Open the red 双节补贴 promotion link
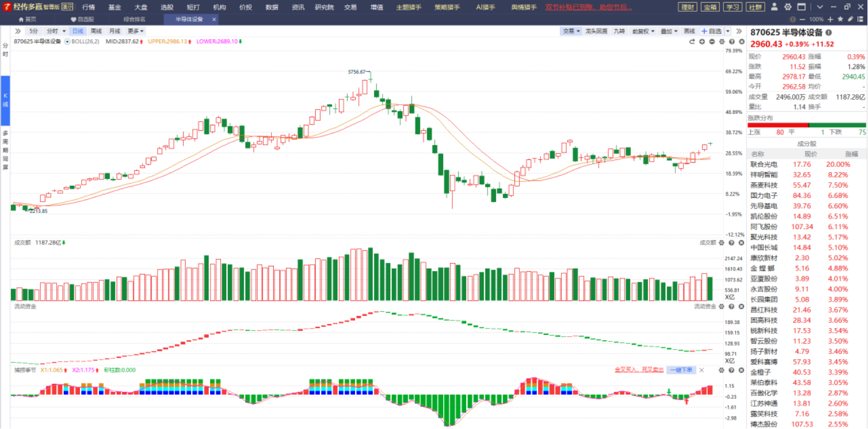 click(588, 7)
